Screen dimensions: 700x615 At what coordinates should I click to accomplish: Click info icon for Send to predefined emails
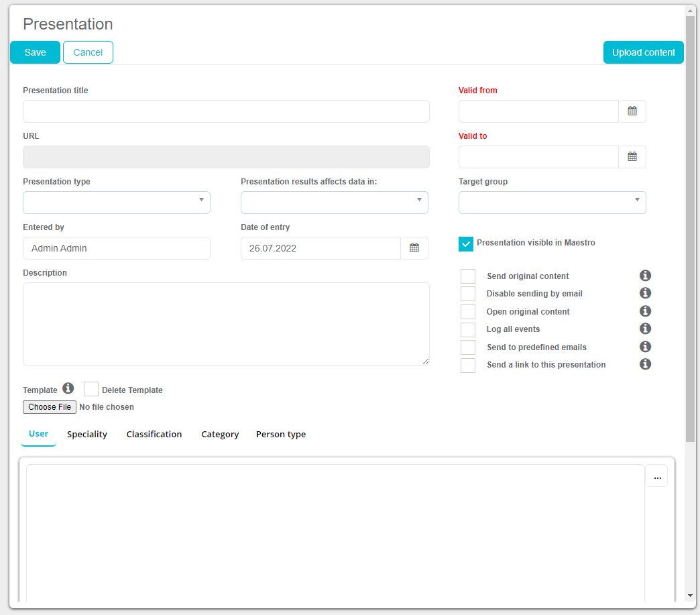[645, 347]
